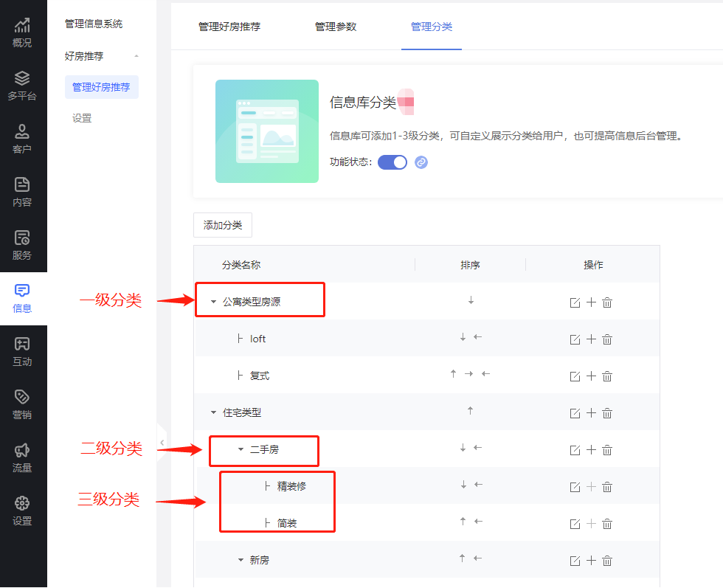Image resolution: width=723 pixels, height=588 pixels.
Task: Select the 信息 sidebar item
Action: [21, 298]
